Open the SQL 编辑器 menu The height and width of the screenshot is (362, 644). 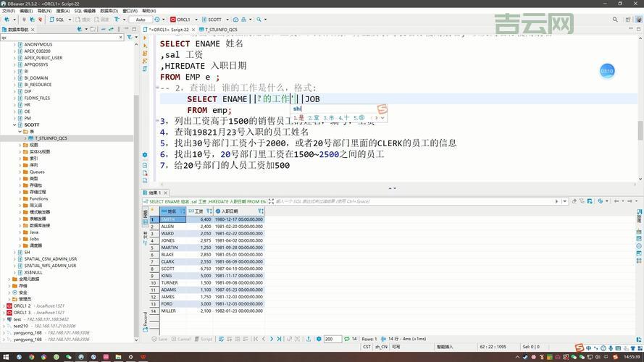(85, 11)
